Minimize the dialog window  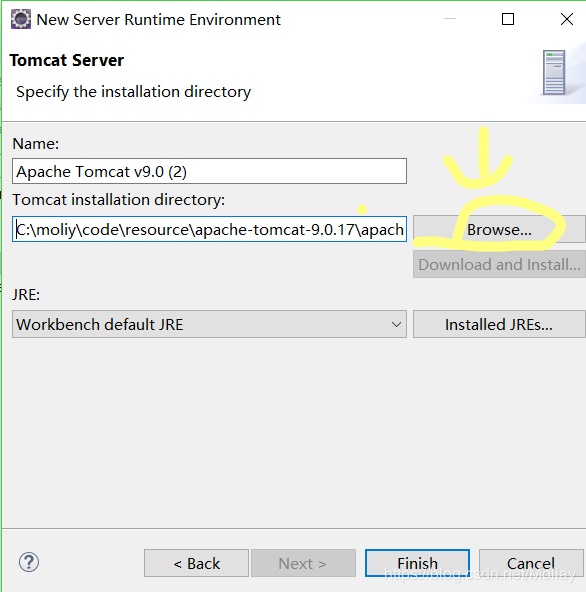[x=449, y=18]
